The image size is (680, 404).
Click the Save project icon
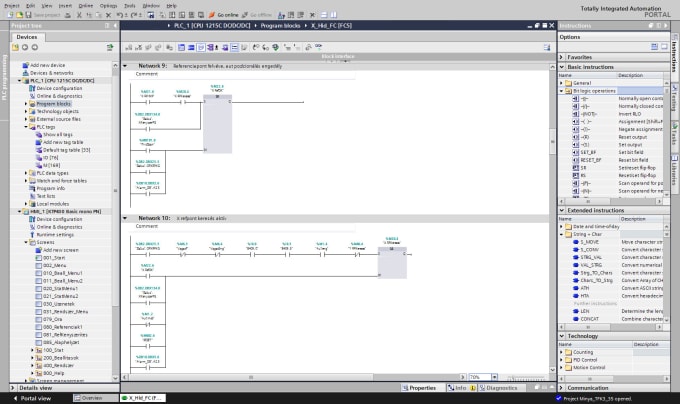[29, 15]
